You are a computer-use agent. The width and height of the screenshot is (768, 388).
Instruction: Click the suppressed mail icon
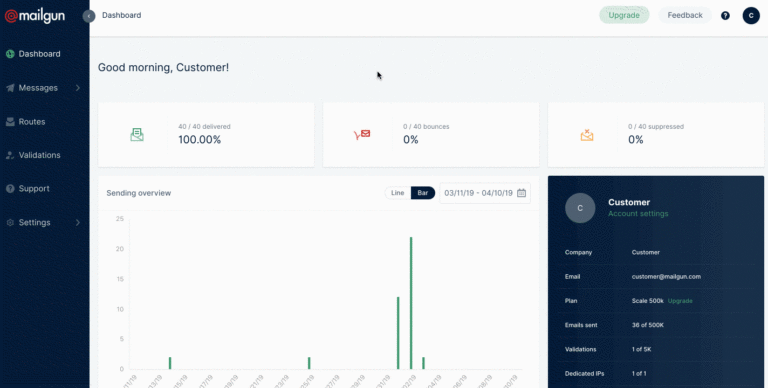tap(587, 135)
